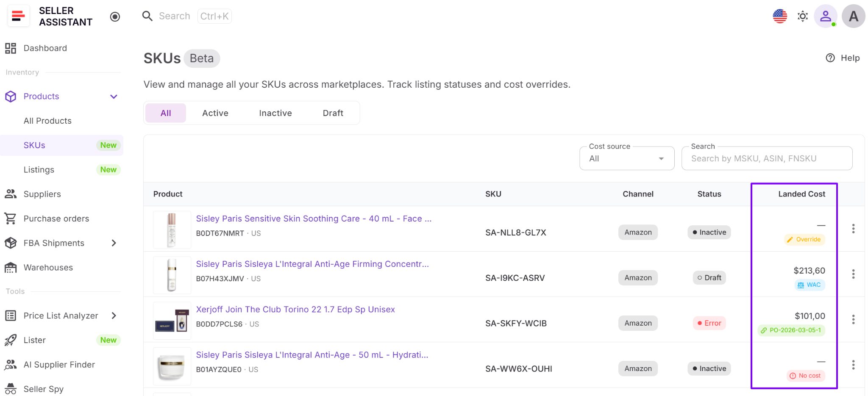Click the Landed Cost column header

coord(801,194)
